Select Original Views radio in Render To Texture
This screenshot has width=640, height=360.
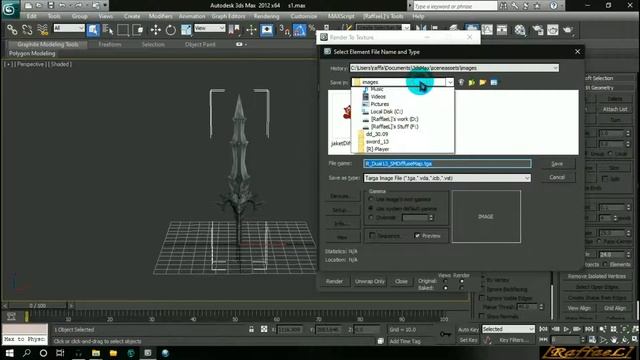[x=445, y=281]
